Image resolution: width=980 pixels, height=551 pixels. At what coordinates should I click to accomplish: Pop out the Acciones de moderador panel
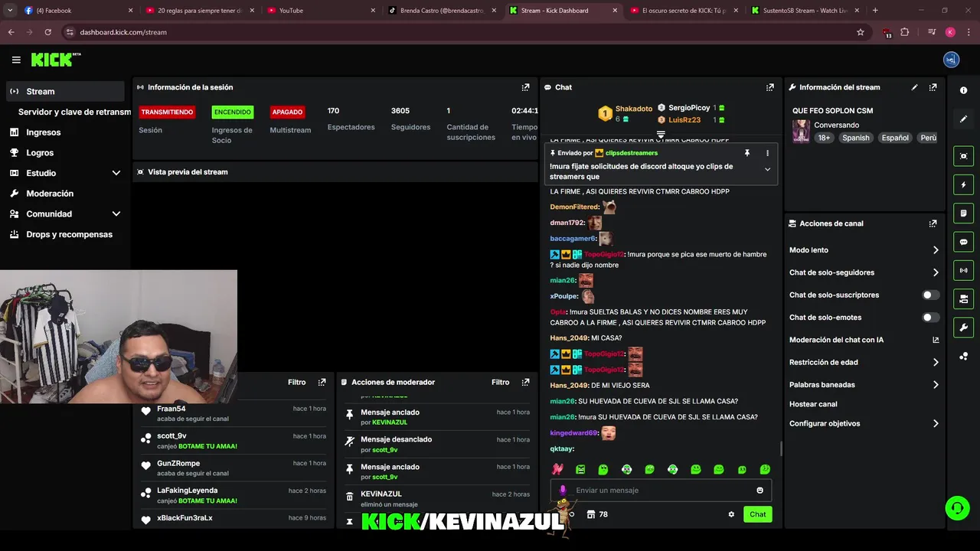point(525,382)
